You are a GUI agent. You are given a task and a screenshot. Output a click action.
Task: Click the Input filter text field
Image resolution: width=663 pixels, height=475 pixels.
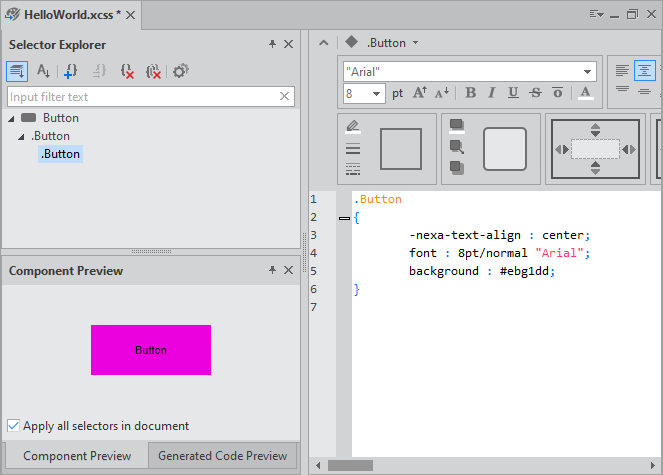(142, 97)
